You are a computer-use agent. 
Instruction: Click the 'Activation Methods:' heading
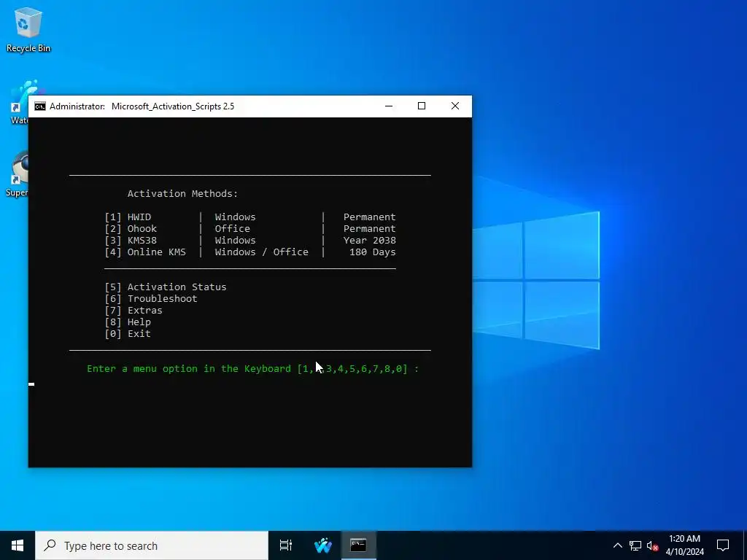[182, 194]
